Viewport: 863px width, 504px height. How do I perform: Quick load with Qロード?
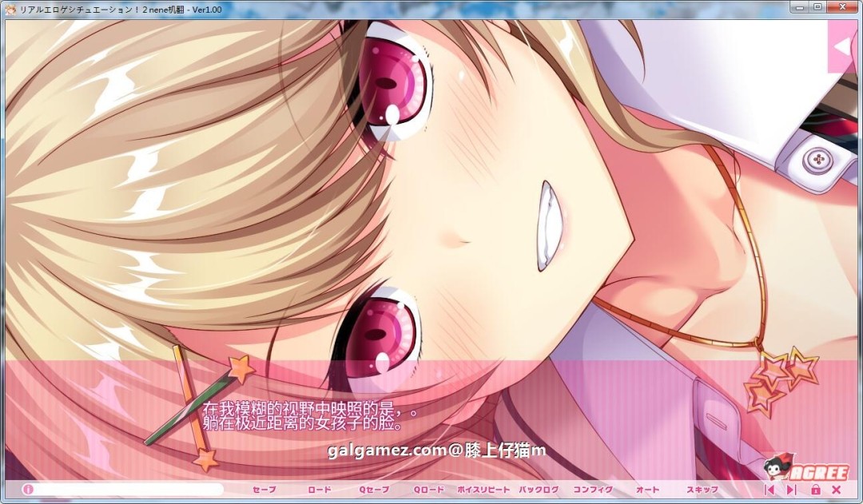pyautogui.click(x=429, y=490)
